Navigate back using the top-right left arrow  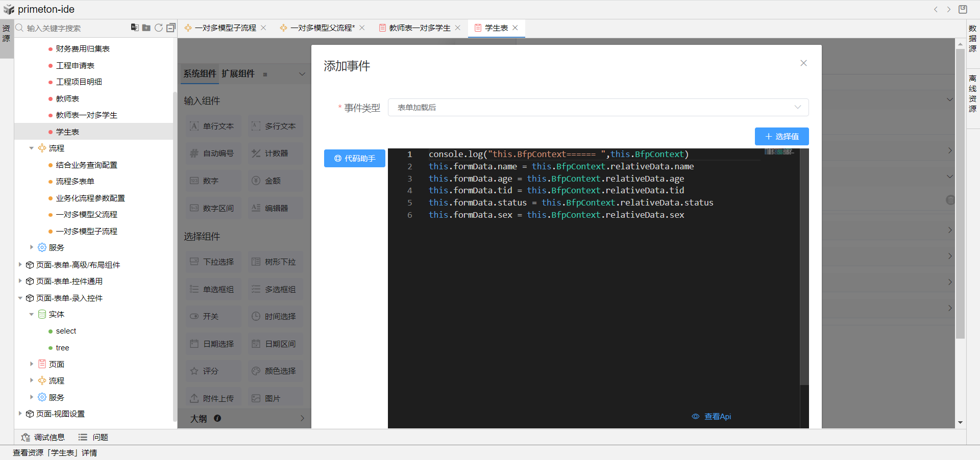pyautogui.click(x=936, y=9)
